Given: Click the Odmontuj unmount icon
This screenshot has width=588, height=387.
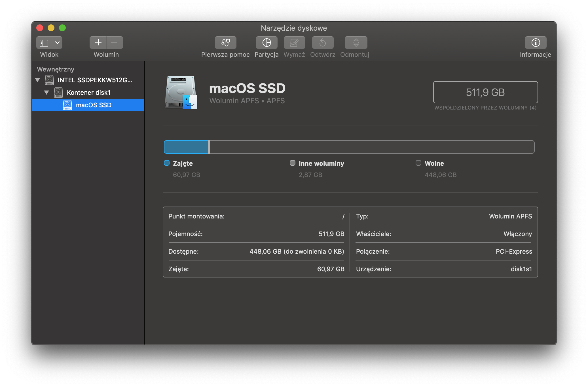Looking at the screenshot, I should 356,43.
